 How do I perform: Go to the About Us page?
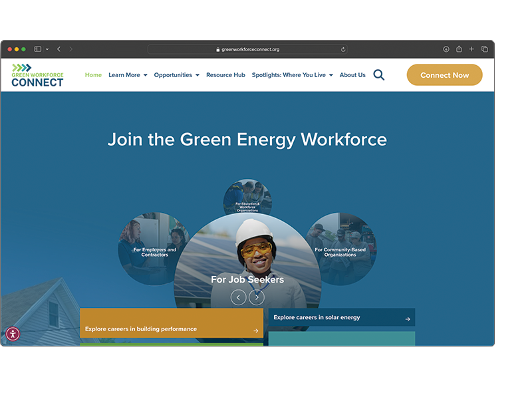tap(352, 75)
